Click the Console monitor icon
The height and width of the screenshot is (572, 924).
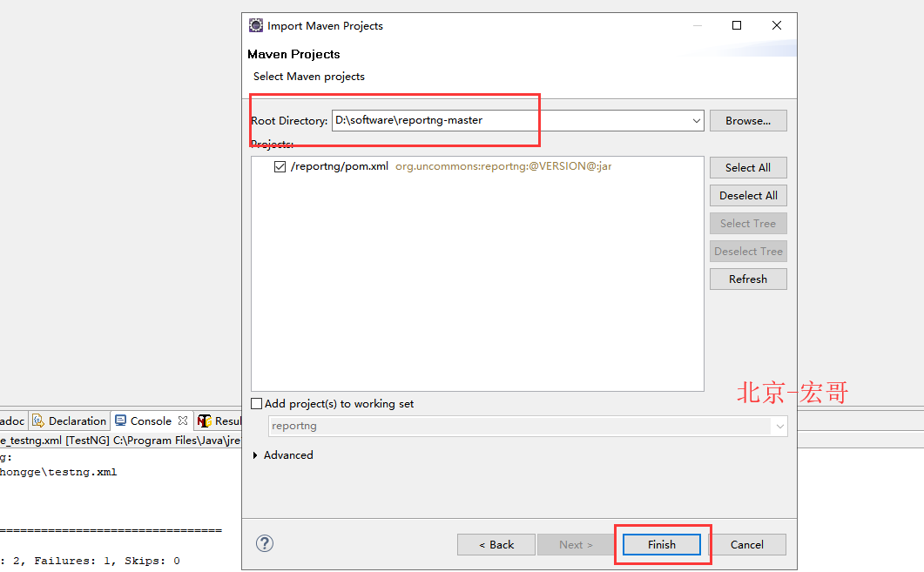point(121,421)
